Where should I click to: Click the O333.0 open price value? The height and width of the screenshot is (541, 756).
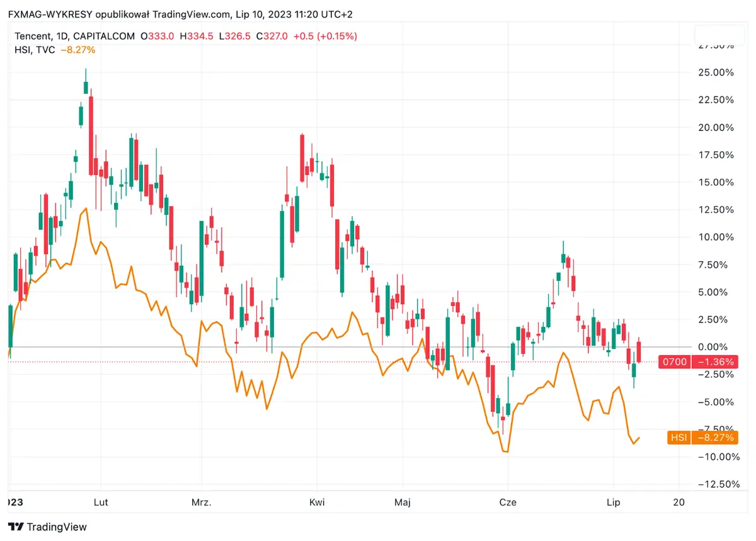tap(157, 36)
